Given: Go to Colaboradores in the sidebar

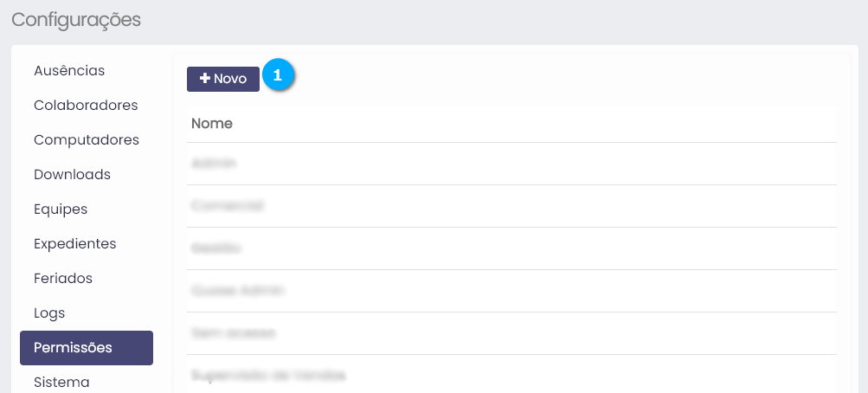Looking at the screenshot, I should [86, 105].
